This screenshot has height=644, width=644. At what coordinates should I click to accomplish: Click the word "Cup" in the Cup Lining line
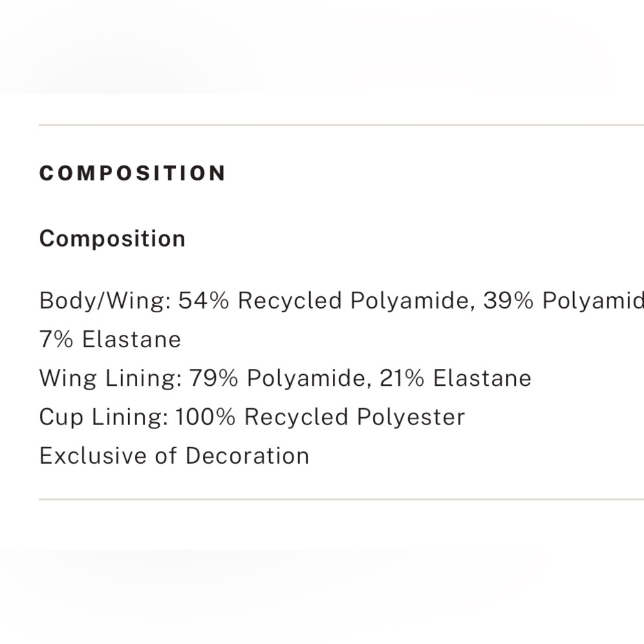(x=61, y=417)
